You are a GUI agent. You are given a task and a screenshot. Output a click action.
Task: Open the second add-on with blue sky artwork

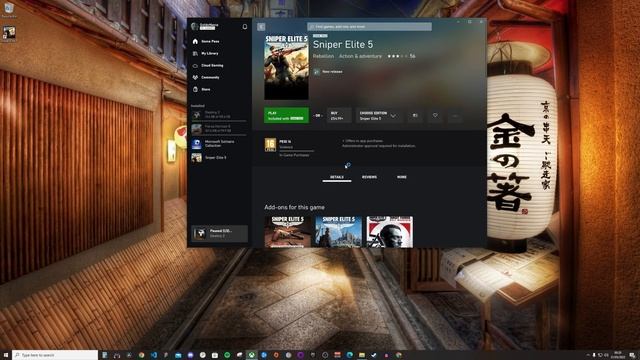pos(338,231)
